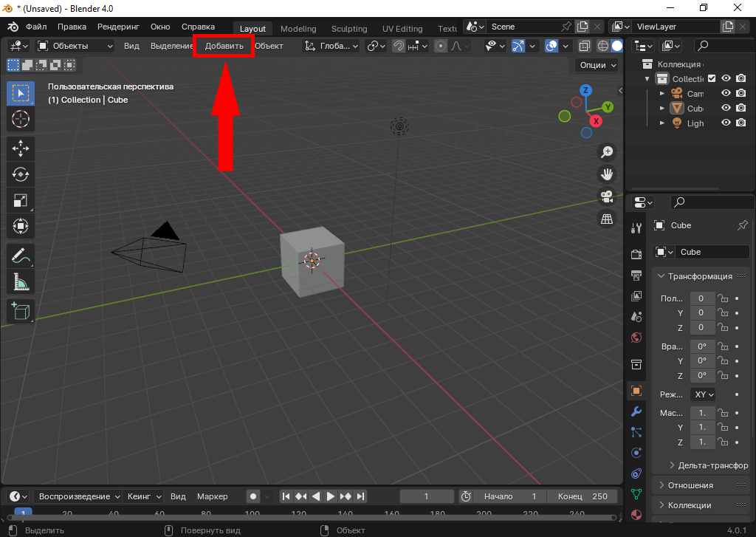Open the Опции dropdown button
756x537 pixels.
(597, 65)
